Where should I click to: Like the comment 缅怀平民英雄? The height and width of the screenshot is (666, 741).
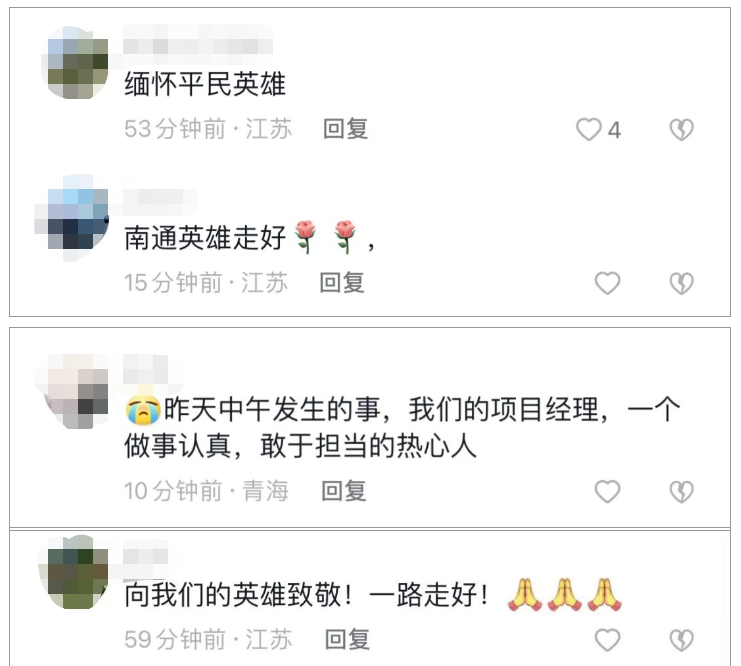coord(588,130)
